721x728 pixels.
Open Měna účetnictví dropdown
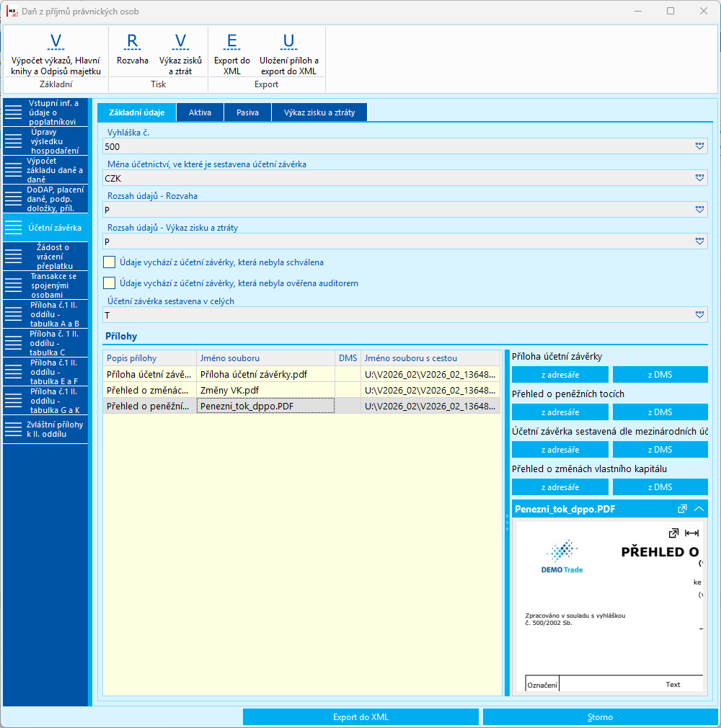[699, 178]
